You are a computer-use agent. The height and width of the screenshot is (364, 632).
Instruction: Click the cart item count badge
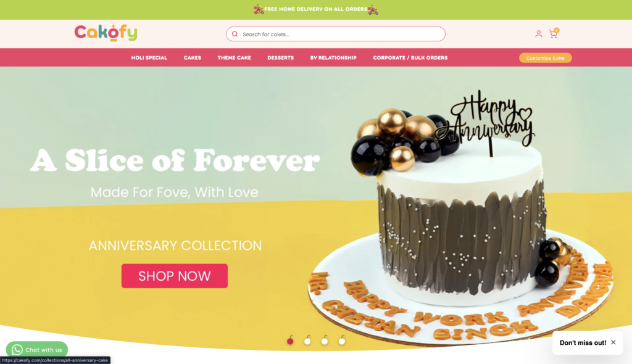tap(557, 30)
